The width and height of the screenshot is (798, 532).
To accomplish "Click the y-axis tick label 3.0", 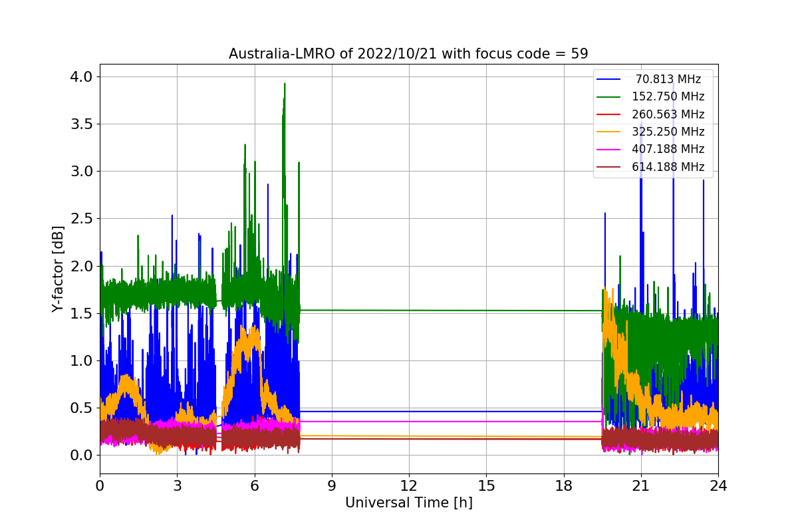I will coord(82,171).
